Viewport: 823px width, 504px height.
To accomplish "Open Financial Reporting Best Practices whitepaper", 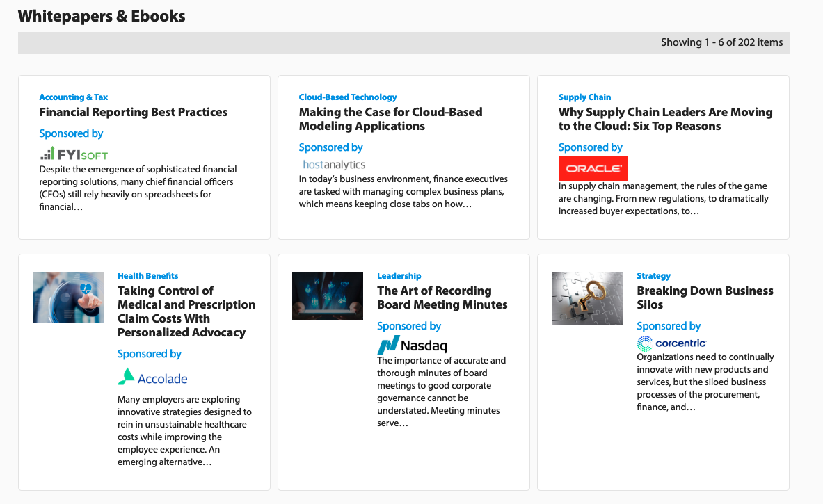I will 134,112.
